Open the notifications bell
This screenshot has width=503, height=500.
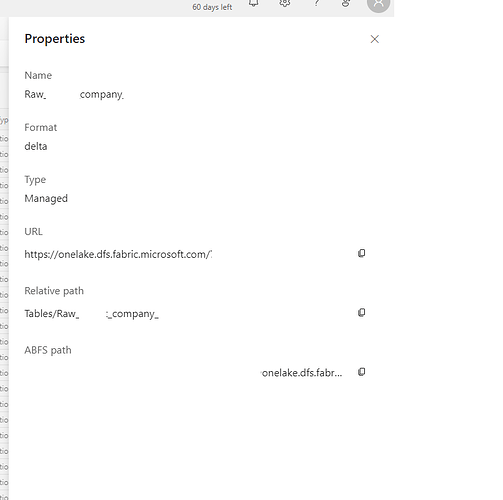pyautogui.click(x=254, y=3)
